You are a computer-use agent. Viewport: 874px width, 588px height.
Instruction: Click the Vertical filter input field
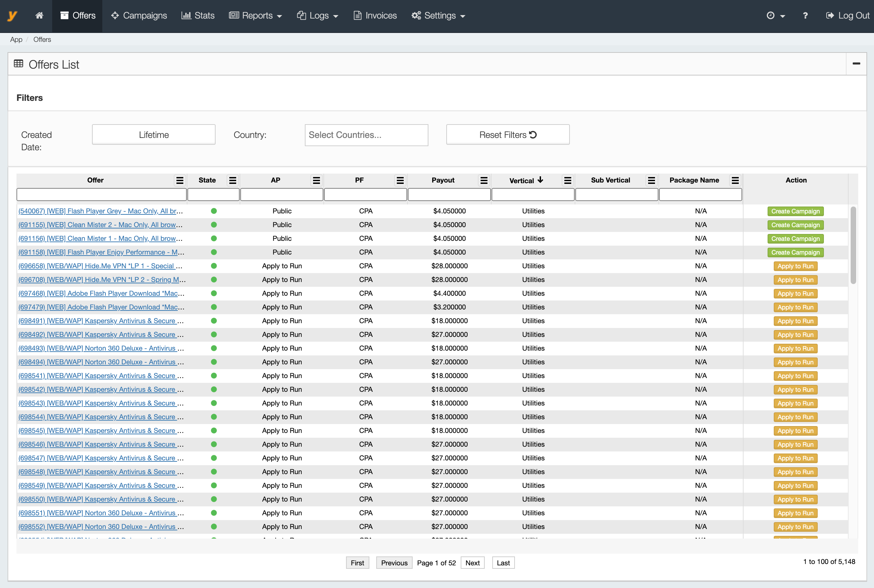[x=532, y=195]
